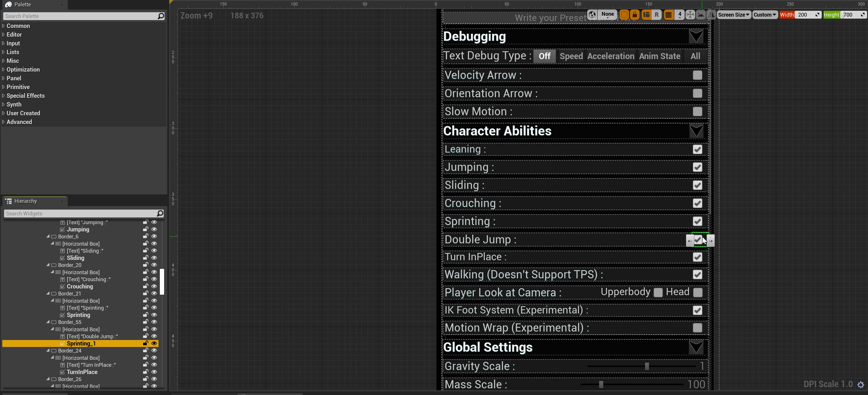Viewport: 868px width, 395px height.
Task: Click the Mass Scale slider handle
Action: [x=601, y=384]
